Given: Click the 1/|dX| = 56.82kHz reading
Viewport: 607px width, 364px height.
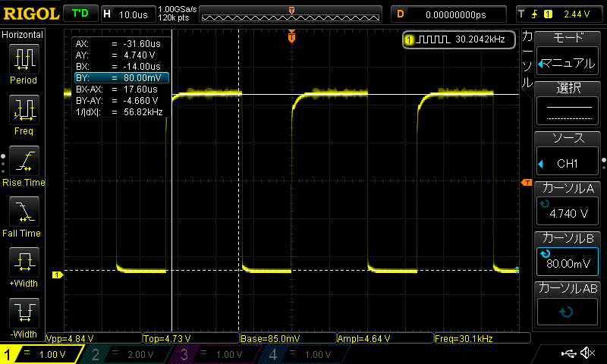Looking at the screenshot, I should (x=119, y=112).
